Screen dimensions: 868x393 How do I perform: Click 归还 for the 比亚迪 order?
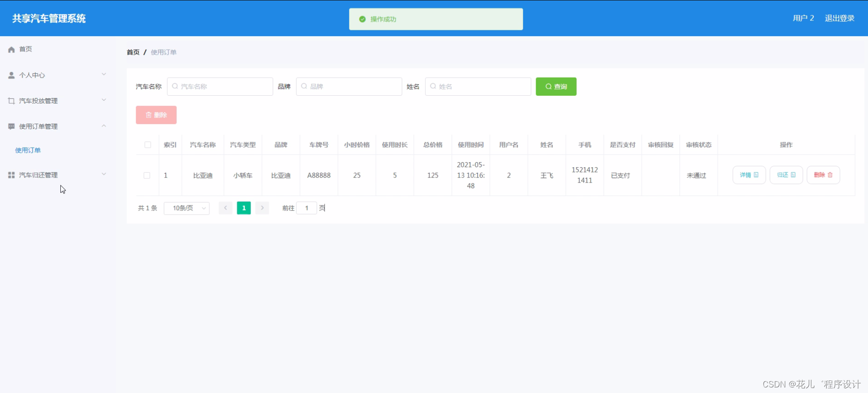(786, 175)
